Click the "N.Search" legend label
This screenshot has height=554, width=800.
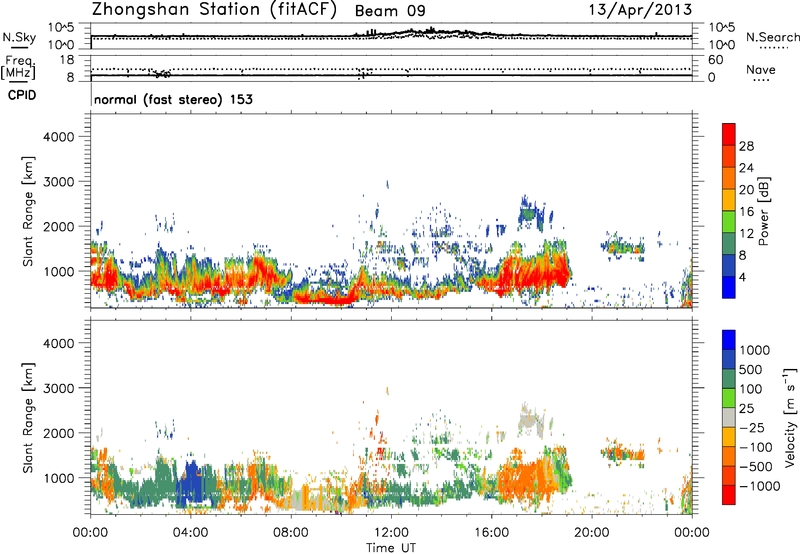[772, 37]
